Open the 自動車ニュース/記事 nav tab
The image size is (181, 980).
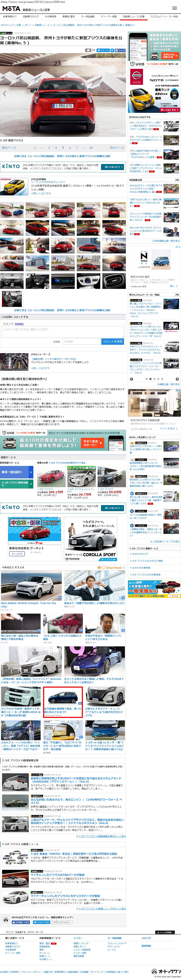(134, 17)
